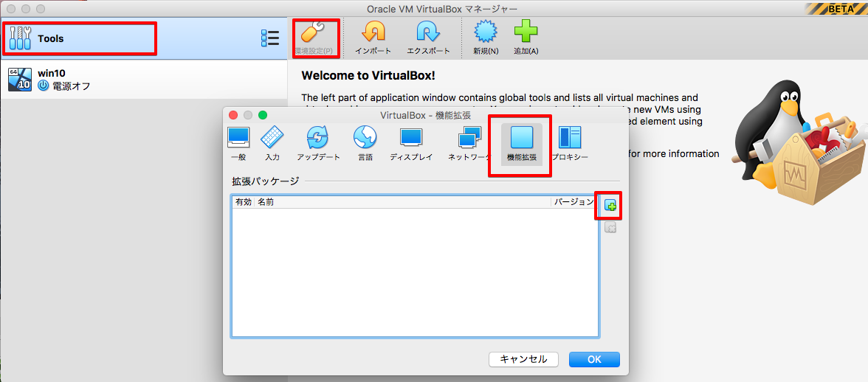Viewport: 868px width, 382px height.
Task: Open the 入力 input settings tab
Action: [272, 144]
